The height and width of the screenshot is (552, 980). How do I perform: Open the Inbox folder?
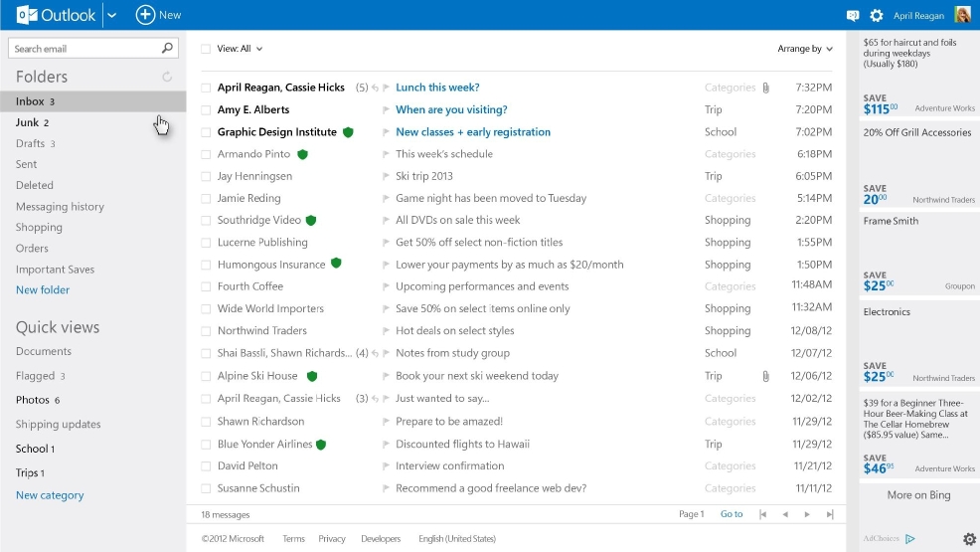tap(93, 101)
